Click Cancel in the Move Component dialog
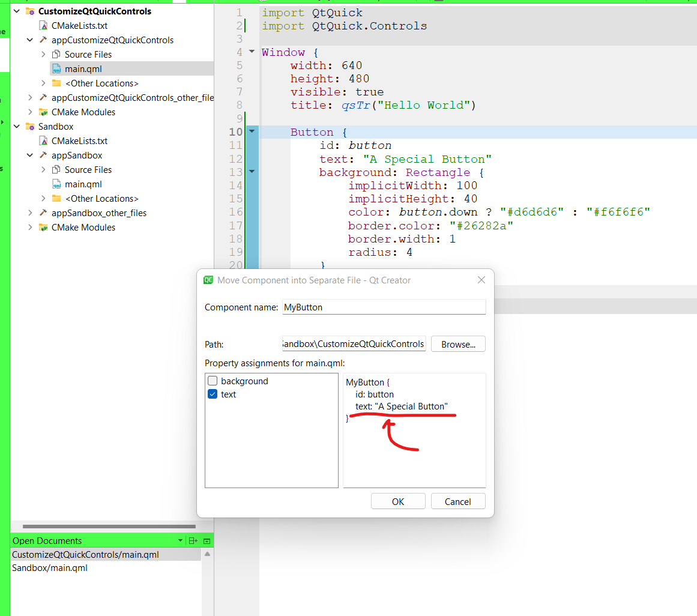The image size is (697, 616). pyautogui.click(x=458, y=501)
